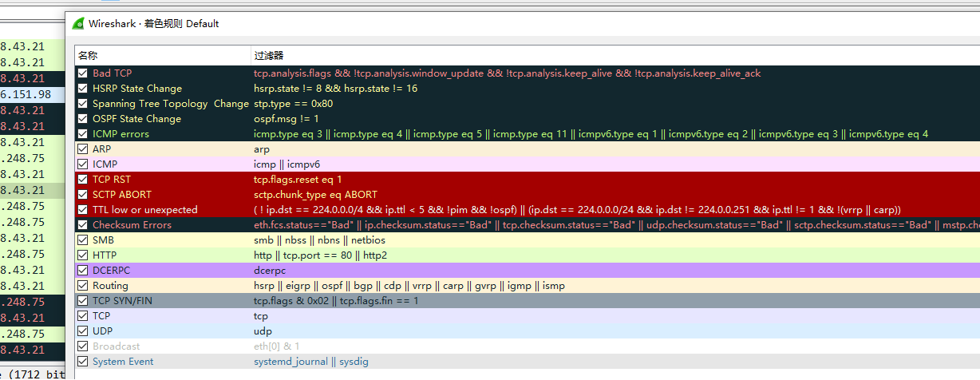Select the Spanning Tree Topology Change name
The width and height of the screenshot is (980, 380).
(x=171, y=104)
